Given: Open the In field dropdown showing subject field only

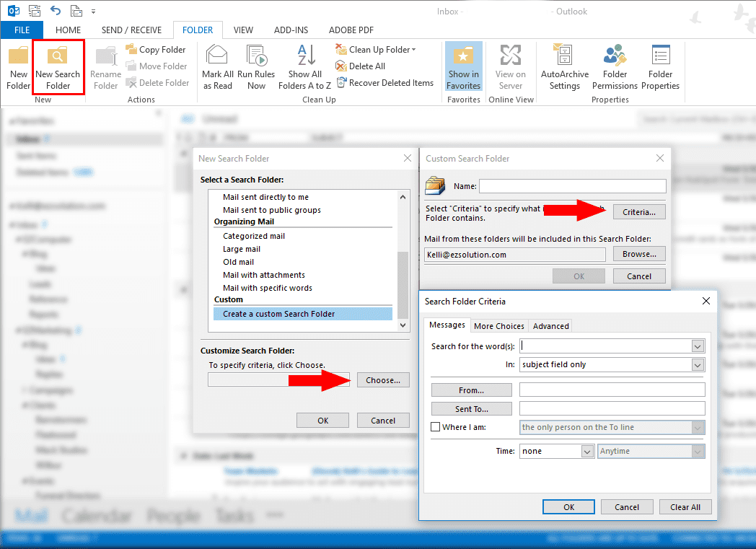Looking at the screenshot, I should 697,364.
